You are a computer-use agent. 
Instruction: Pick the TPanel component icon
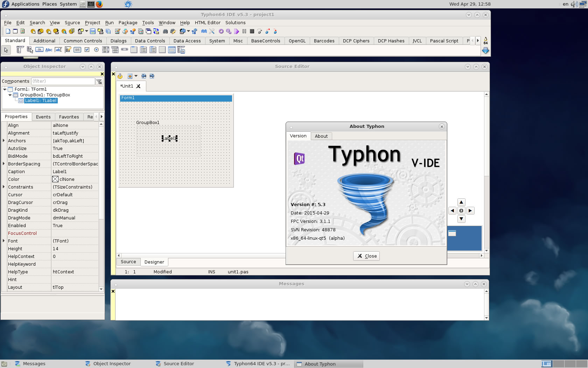click(162, 50)
